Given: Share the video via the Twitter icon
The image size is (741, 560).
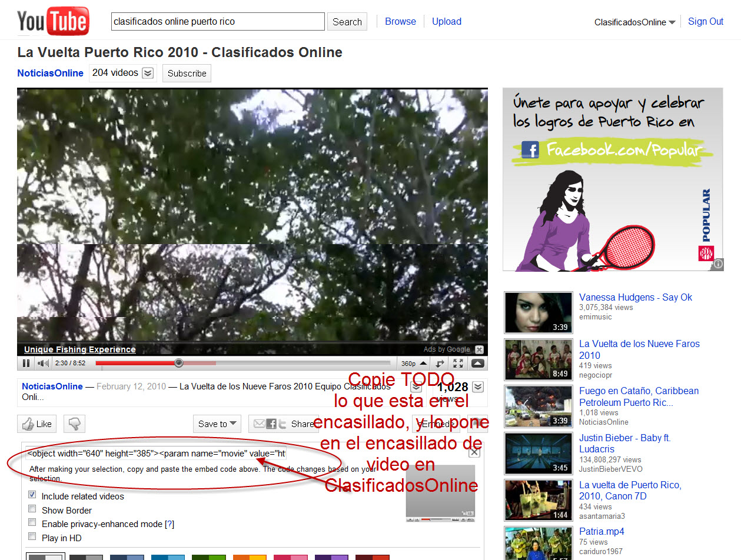Looking at the screenshot, I should [x=283, y=424].
